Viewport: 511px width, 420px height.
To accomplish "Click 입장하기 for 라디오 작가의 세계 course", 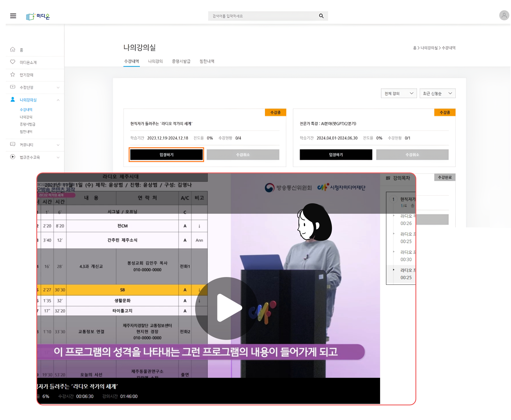I will coord(166,155).
